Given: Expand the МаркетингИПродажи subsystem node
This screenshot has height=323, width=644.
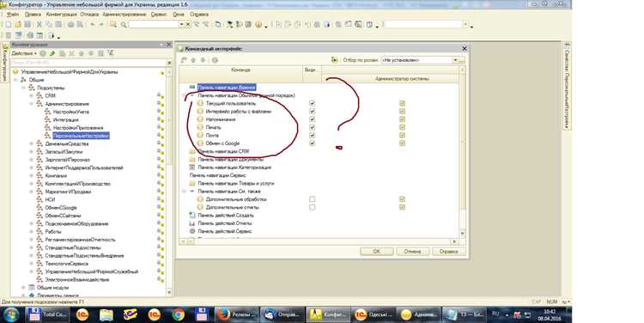Looking at the screenshot, I should tap(32, 192).
